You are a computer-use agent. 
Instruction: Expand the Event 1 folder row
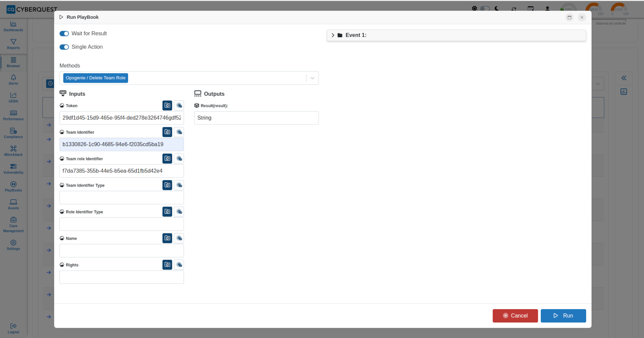point(456,35)
